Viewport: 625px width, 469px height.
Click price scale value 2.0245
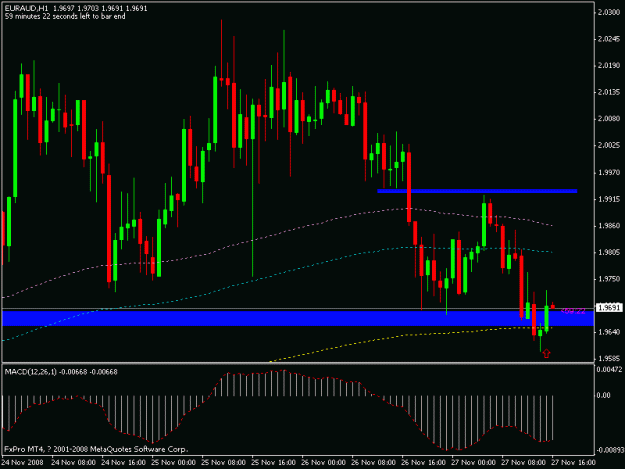[609, 39]
